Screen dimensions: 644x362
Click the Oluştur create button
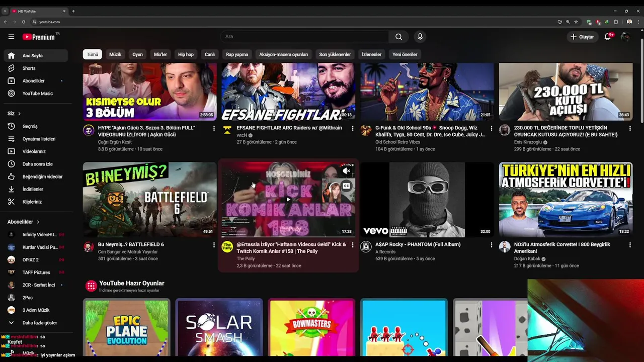click(x=582, y=37)
